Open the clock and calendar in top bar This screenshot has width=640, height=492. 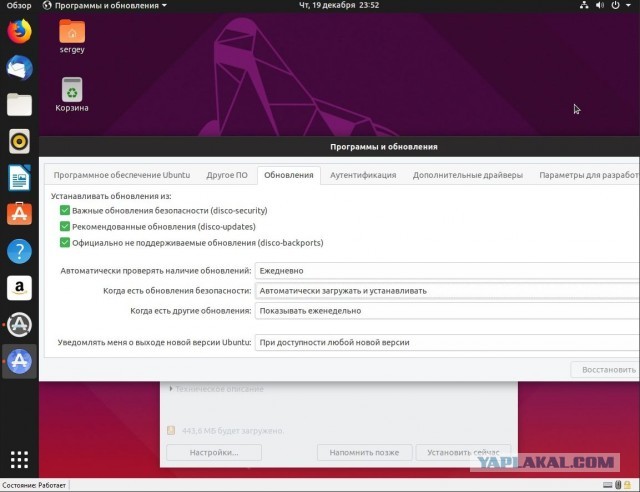pos(339,5)
